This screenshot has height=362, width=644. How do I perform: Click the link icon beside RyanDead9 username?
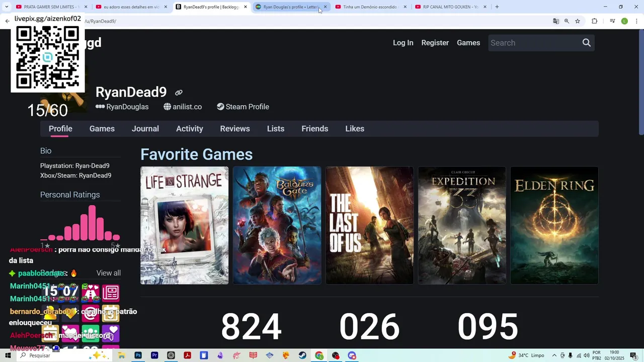pyautogui.click(x=179, y=93)
